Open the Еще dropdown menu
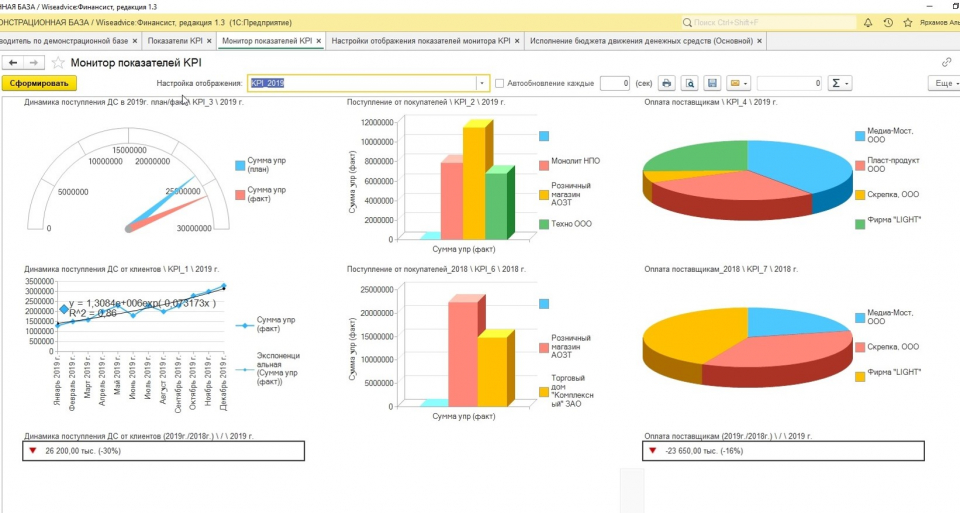Viewport: 960px width, 513px height. pos(942,83)
